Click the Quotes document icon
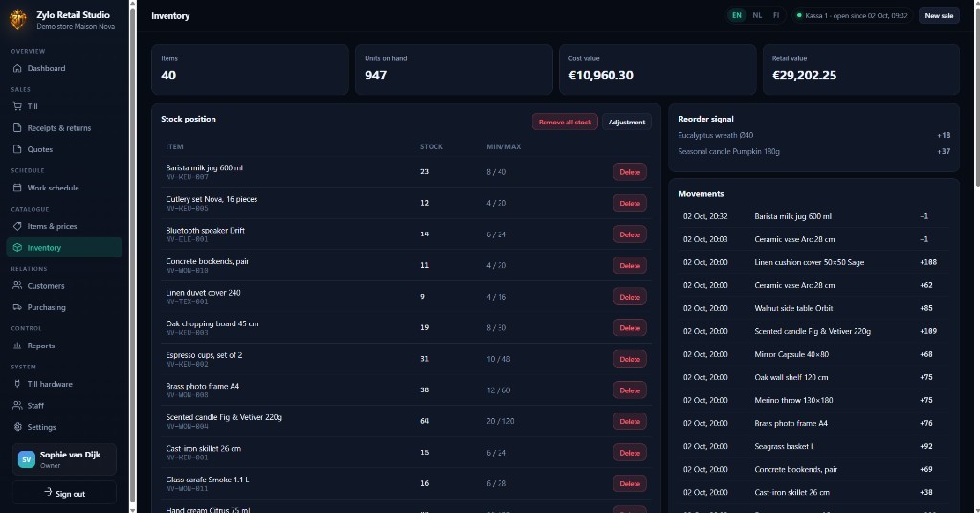This screenshot has width=980, height=513. point(17,149)
